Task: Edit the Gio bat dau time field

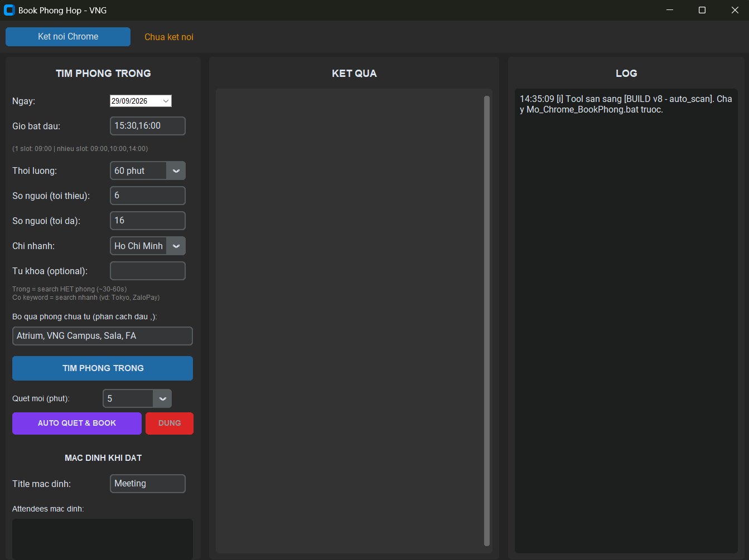Action: coord(148,126)
